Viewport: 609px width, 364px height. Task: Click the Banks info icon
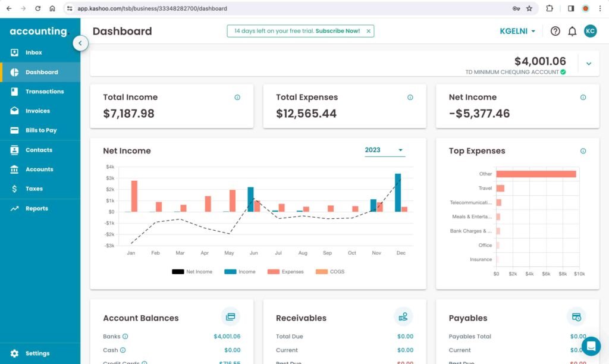(x=124, y=336)
